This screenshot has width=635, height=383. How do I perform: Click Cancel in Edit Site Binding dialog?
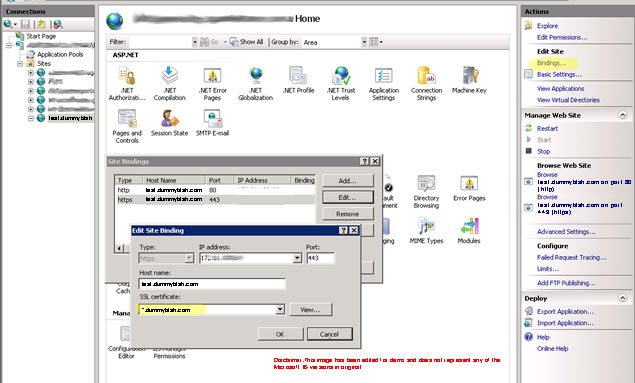(330, 334)
